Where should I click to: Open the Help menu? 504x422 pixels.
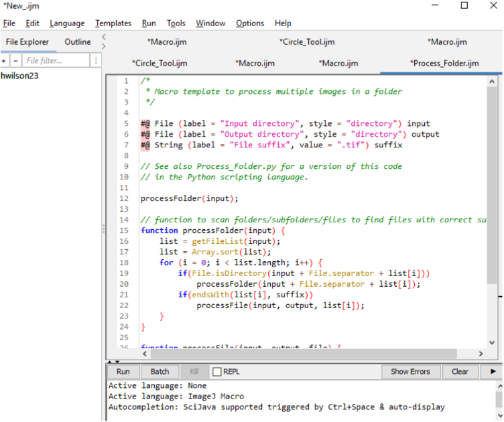283,23
